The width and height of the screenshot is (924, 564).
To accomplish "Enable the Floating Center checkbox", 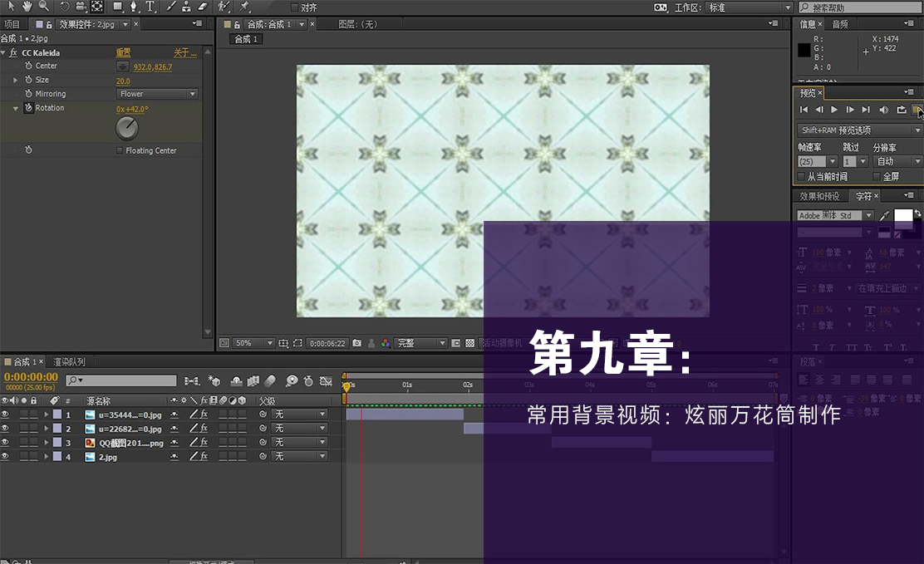I will [120, 150].
